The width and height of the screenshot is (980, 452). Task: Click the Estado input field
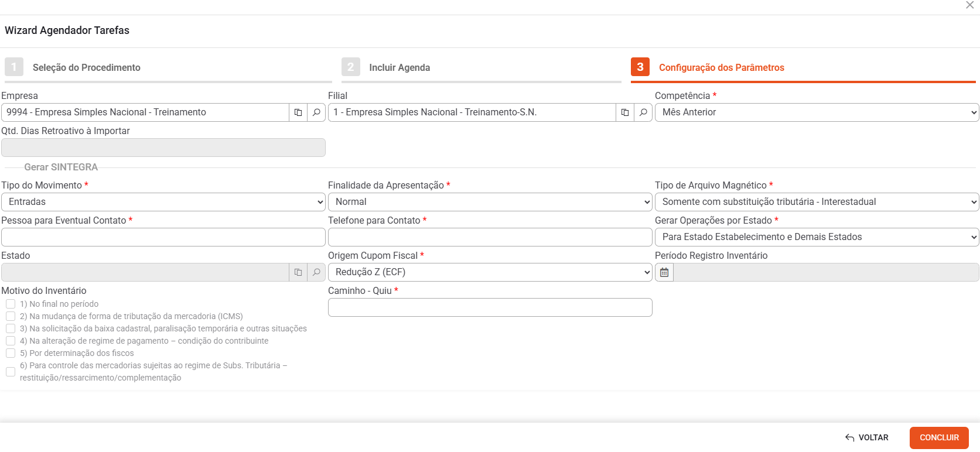coord(145,272)
